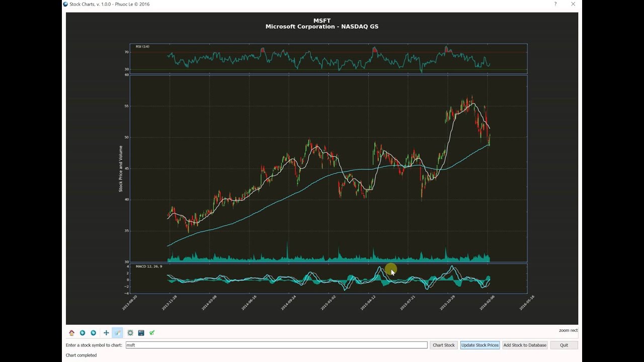Viewport: 644px width, 362px height.
Task: Open the Configure subplots dialog
Action: (130, 333)
